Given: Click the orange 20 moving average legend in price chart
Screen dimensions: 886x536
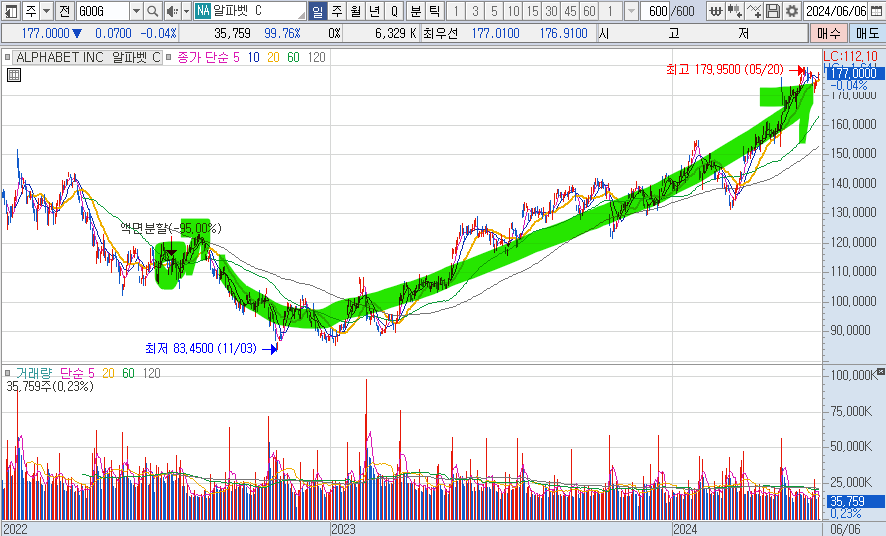Looking at the screenshot, I should pos(273,57).
